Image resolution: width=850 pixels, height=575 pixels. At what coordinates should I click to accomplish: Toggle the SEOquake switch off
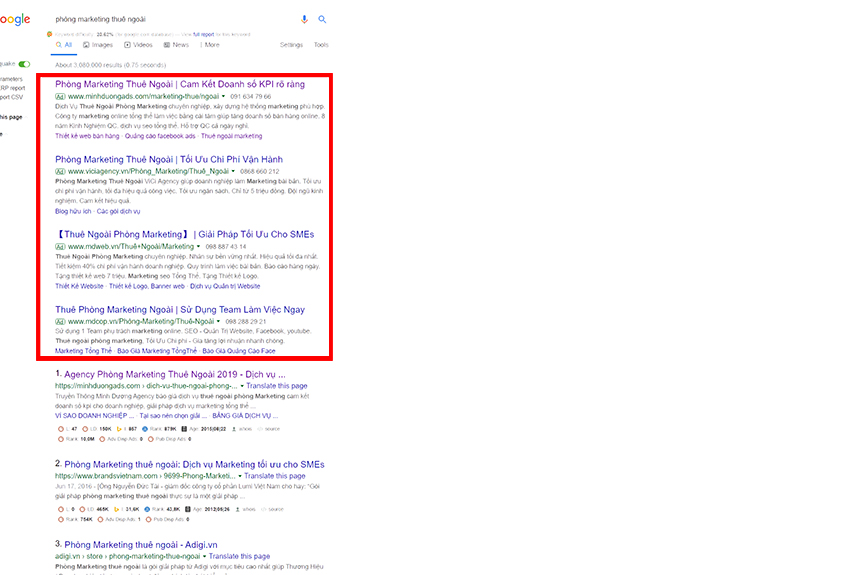(x=24, y=64)
